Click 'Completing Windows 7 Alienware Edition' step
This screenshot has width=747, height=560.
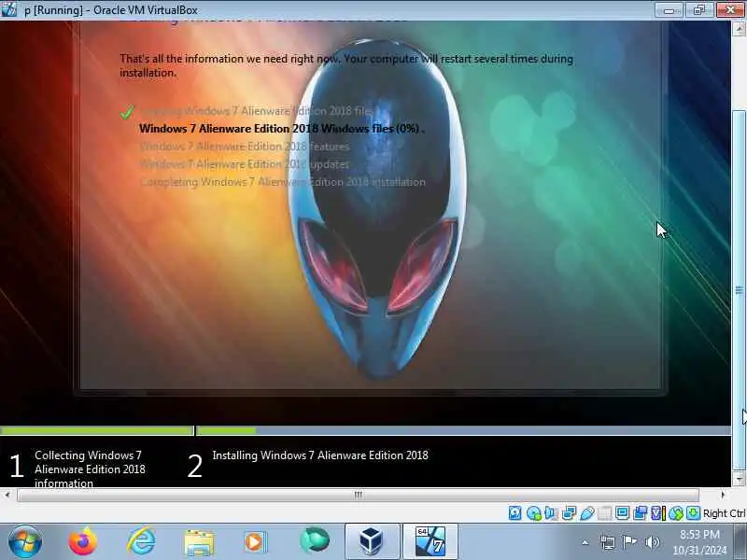283,182
